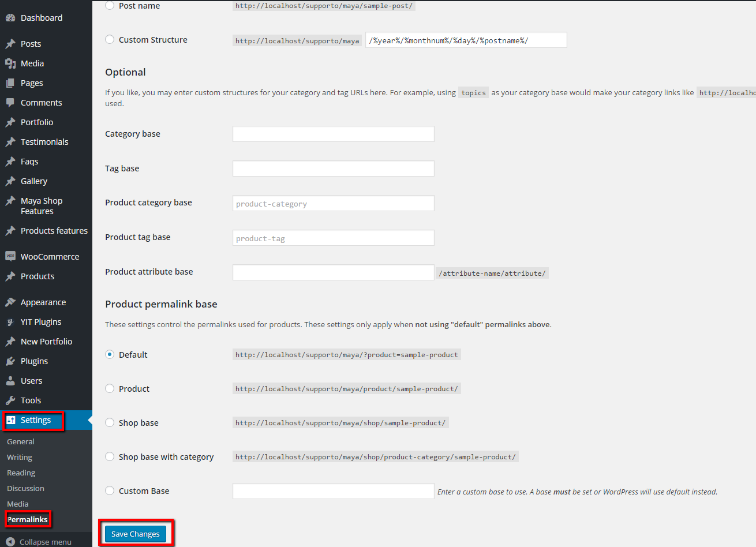Click the Default '?product=sample-product' URL
Viewport: 756px width, 547px height.
click(346, 354)
